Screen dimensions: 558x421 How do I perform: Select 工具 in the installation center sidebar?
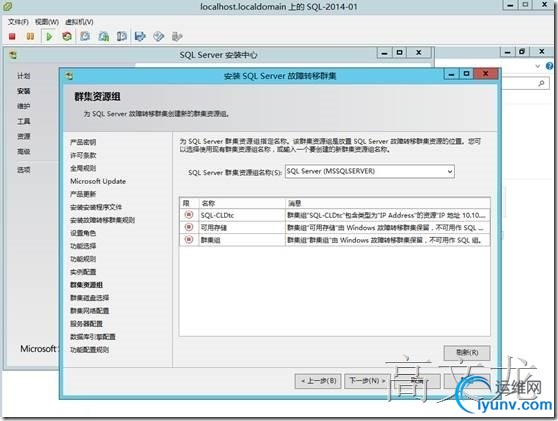coord(23,121)
